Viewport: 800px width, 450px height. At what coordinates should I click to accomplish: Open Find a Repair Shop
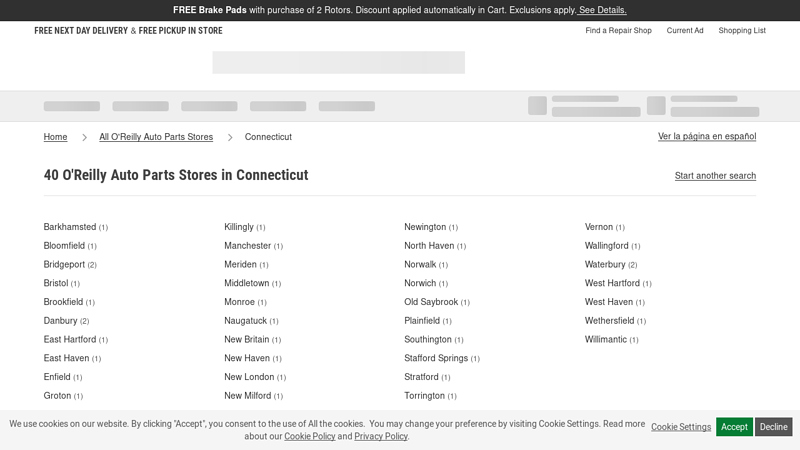pyautogui.click(x=618, y=31)
